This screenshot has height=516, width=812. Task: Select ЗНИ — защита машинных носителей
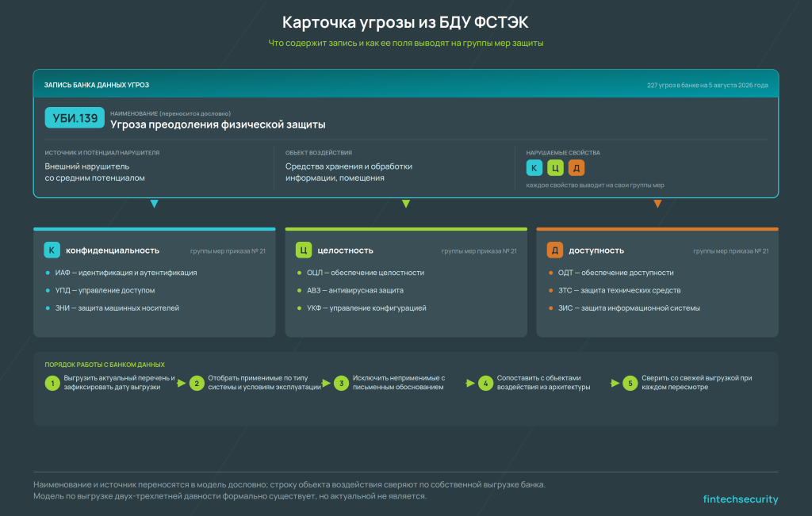coord(117,308)
